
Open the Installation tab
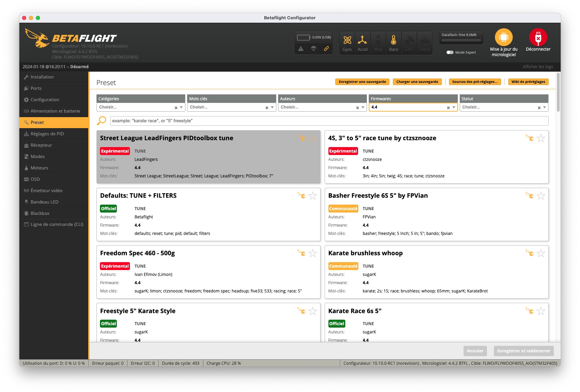pos(54,77)
